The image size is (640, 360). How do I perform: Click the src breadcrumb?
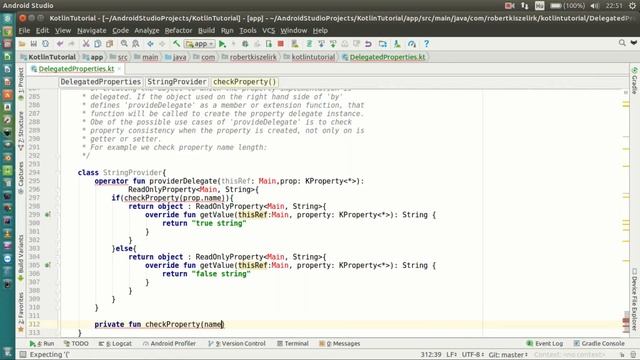click(119, 57)
